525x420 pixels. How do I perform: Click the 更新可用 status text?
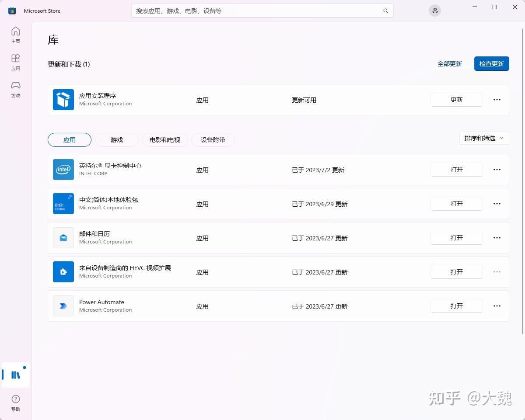tap(304, 100)
